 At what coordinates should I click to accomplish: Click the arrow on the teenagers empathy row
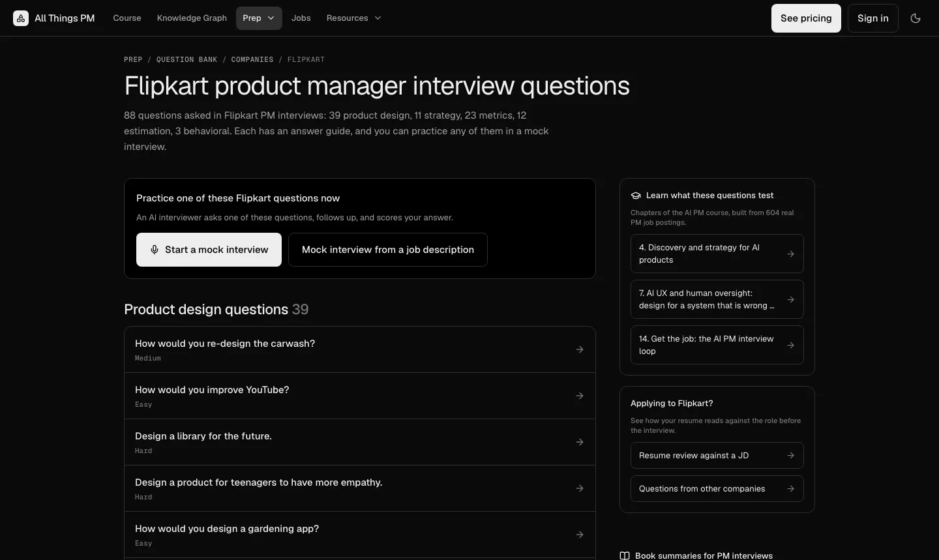[x=580, y=488]
